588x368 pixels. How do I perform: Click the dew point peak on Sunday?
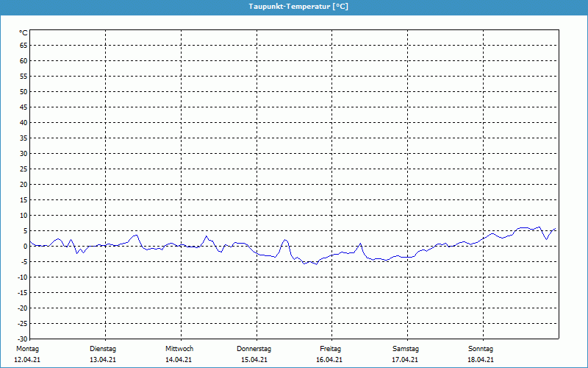click(539, 227)
